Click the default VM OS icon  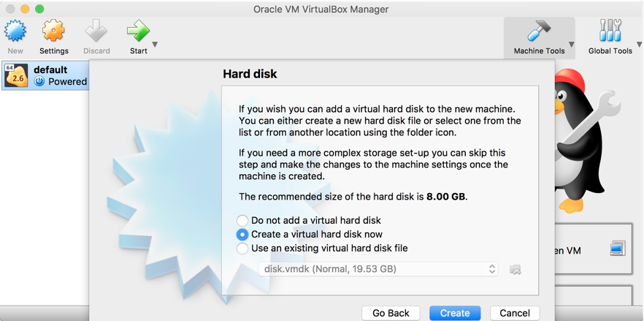coord(15,75)
